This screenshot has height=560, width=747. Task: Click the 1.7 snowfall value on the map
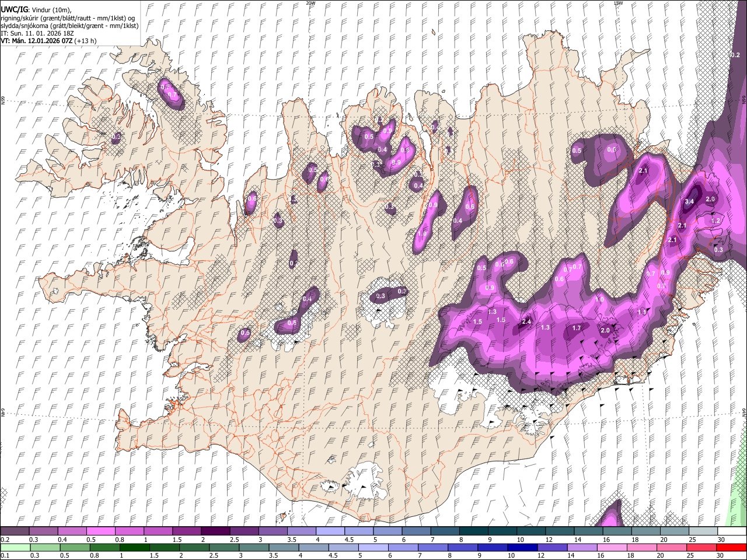(577, 328)
